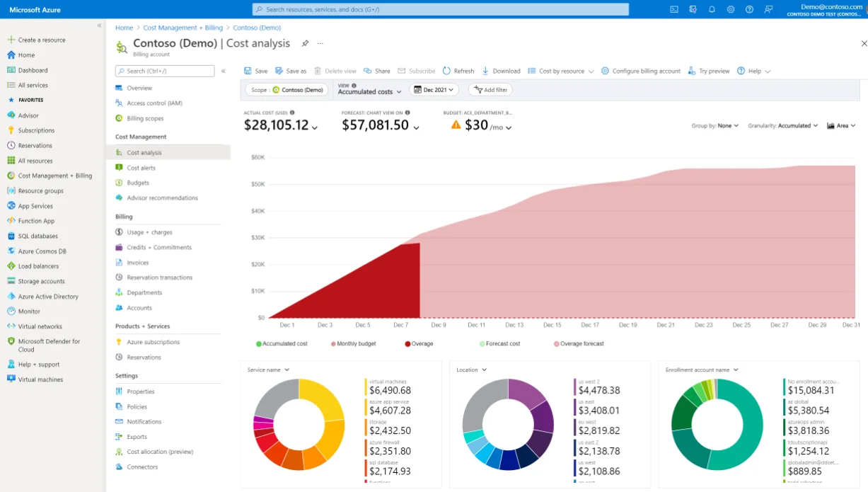Open Reservation transactions menu item
This screenshot has width=868, height=492.
[159, 278]
